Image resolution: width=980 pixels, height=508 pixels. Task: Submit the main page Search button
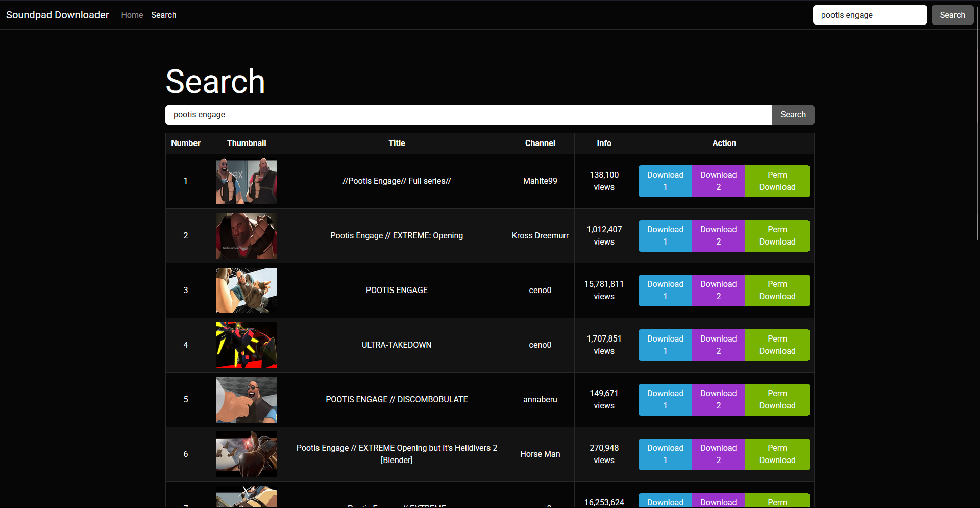pyautogui.click(x=793, y=115)
